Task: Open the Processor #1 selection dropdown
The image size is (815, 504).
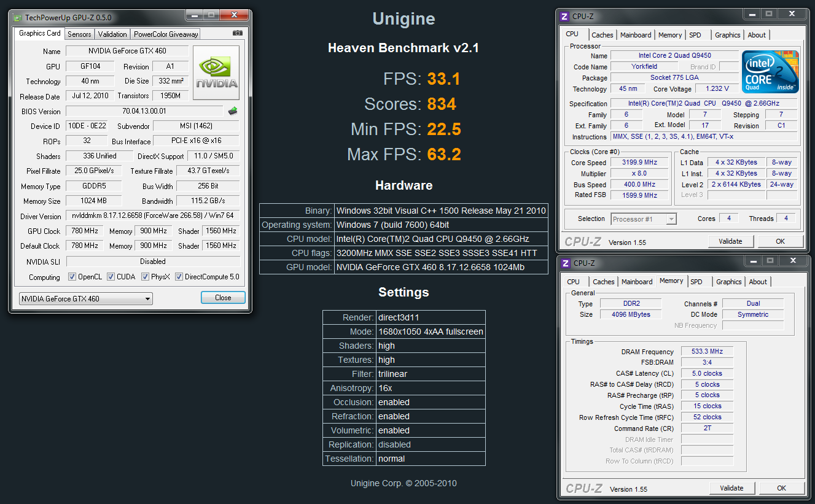Action: tap(644, 219)
